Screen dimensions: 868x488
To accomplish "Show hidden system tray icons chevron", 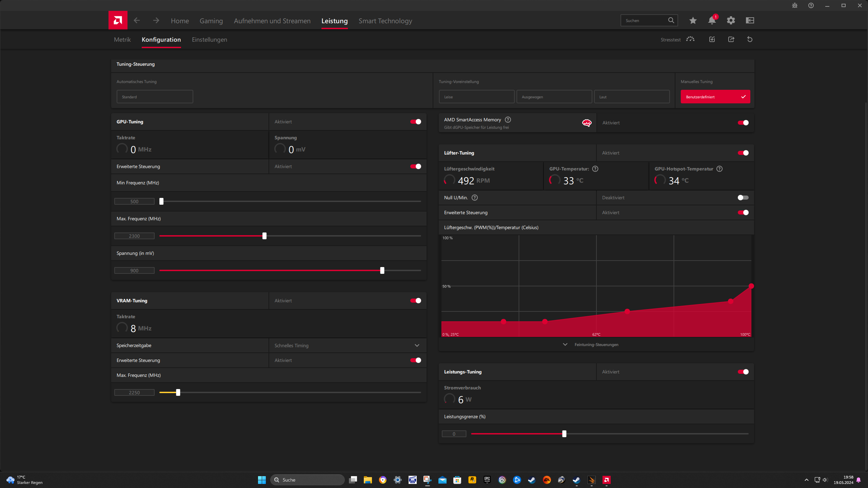I will pyautogui.click(x=806, y=480).
